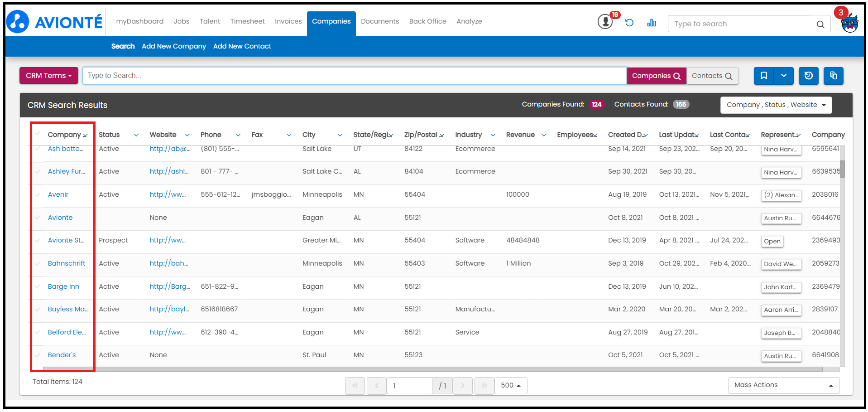Click Add New Contact submenu link

click(x=242, y=46)
